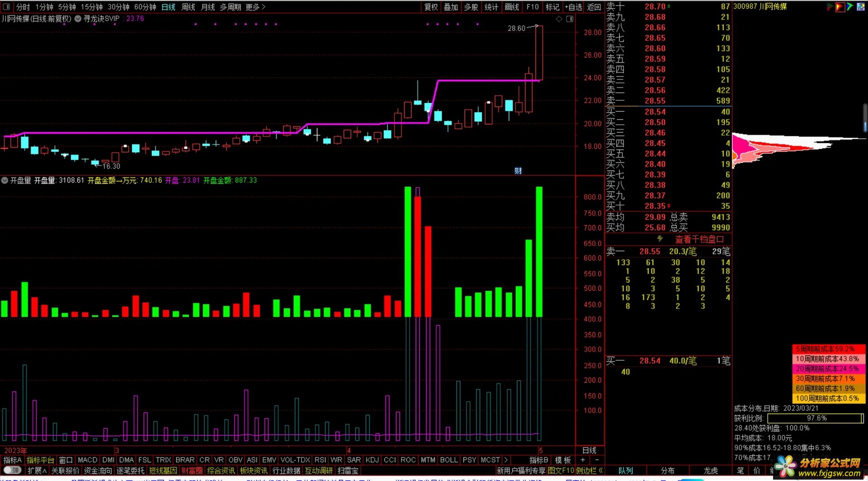868x481 pixels.
Task: Open the 龙虎 tab in the side panel
Action: click(x=710, y=471)
